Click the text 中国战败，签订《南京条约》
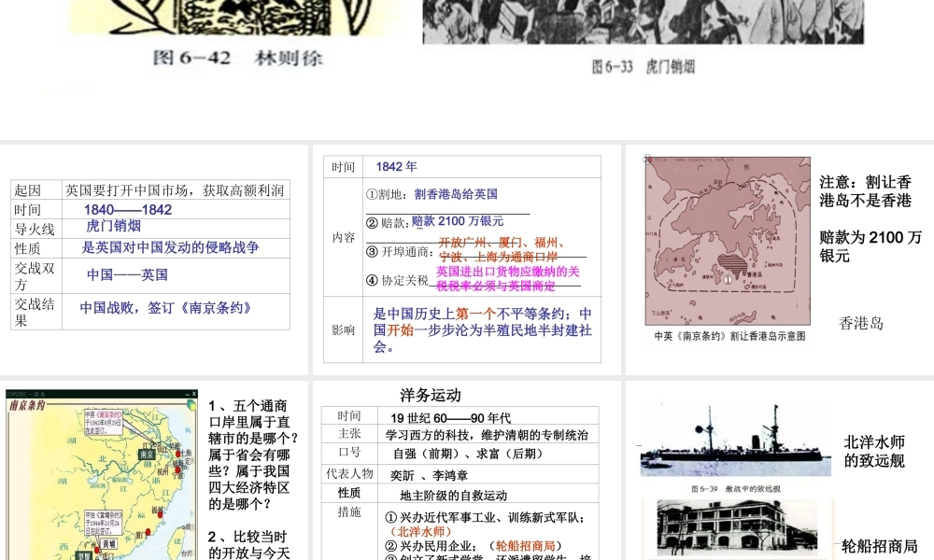 point(166,308)
